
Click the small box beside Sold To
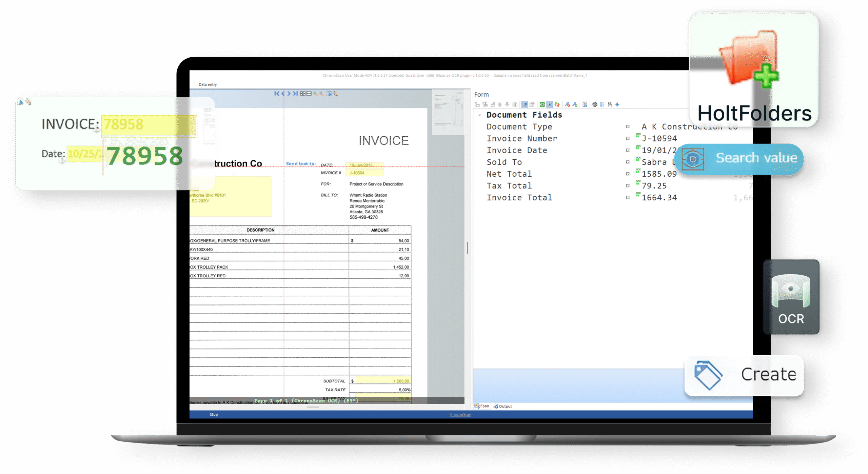(x=628, y=162)
